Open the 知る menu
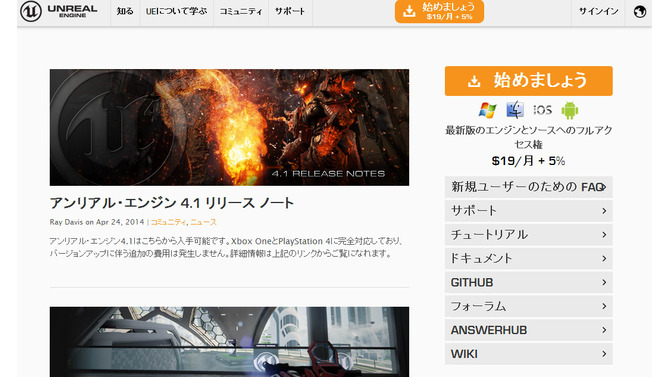Screen dimensions: 670x377 (125, 12)
